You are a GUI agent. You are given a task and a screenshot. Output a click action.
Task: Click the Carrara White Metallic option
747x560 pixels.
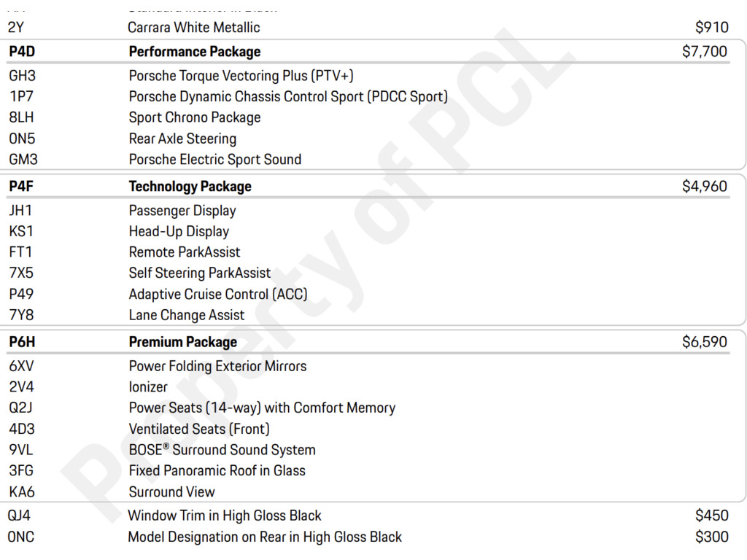193,28
